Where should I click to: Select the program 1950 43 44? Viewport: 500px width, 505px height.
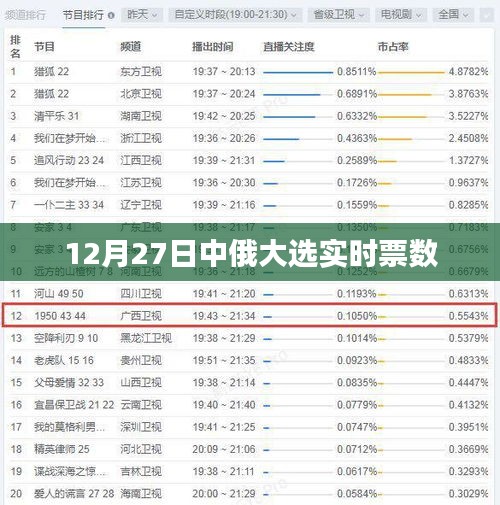click(60, 316)
